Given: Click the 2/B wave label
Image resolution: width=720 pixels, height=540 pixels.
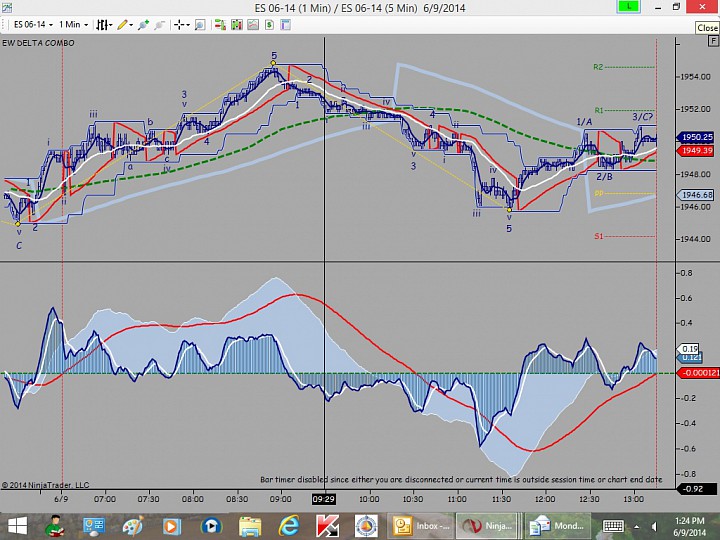Looking at the screenshot, I should click(x=604, y=177).
